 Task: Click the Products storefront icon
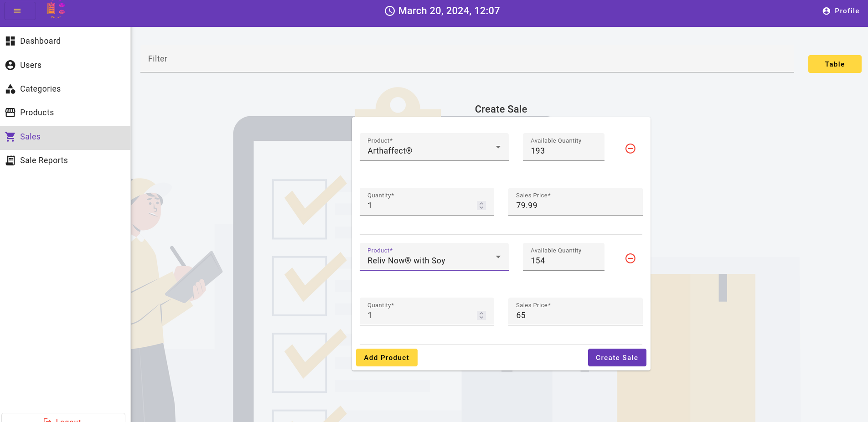click(x=10, y=113)
